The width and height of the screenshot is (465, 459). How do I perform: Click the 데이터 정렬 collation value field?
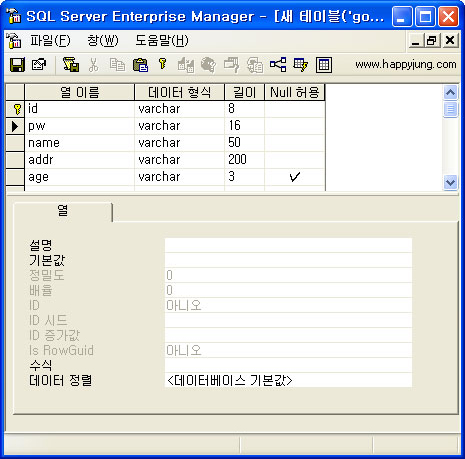pos(288,380)
